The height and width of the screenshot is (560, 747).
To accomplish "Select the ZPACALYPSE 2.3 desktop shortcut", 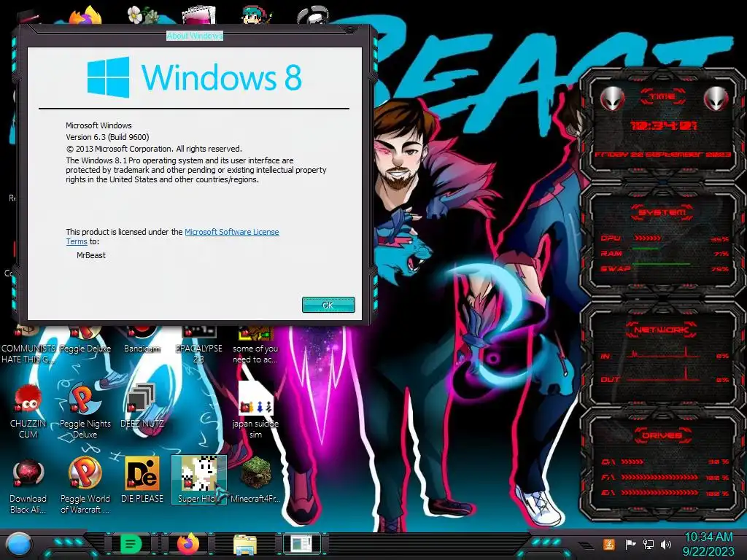I will [198, 345].
